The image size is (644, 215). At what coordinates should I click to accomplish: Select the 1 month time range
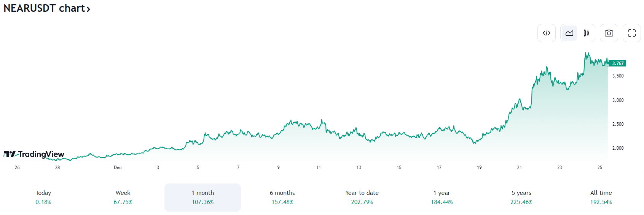[x=202, y=198]
